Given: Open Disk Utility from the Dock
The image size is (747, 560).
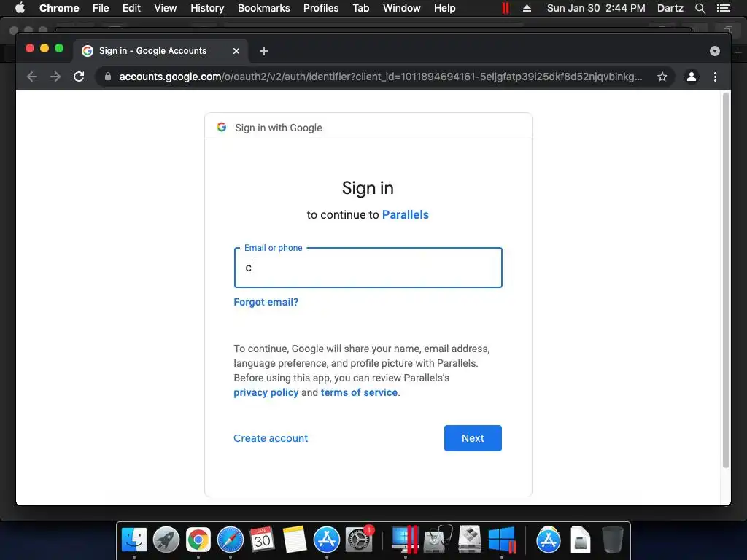Looking at the screenshot, I should (x=438, y=540).
